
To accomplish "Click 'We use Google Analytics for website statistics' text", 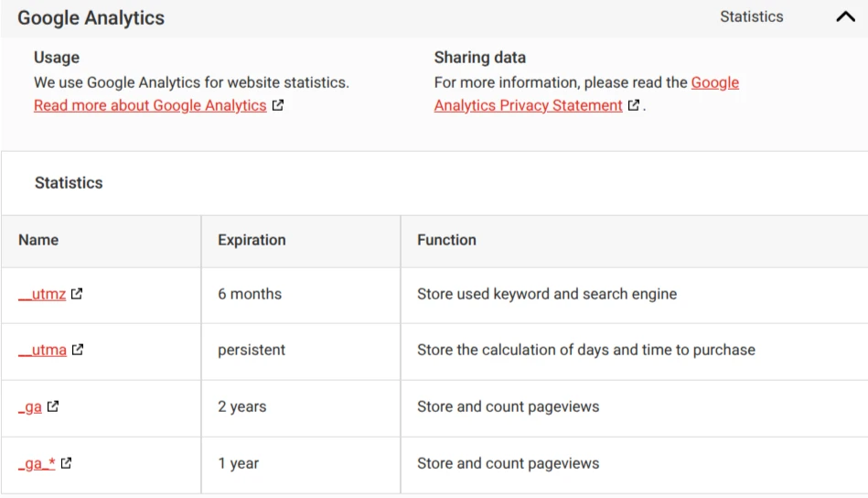I will [191, 82].
